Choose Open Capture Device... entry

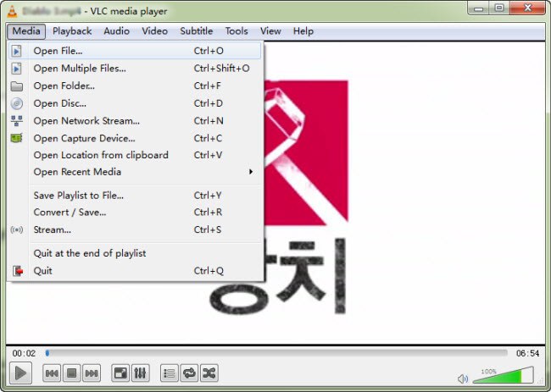(x=135, y=138)
